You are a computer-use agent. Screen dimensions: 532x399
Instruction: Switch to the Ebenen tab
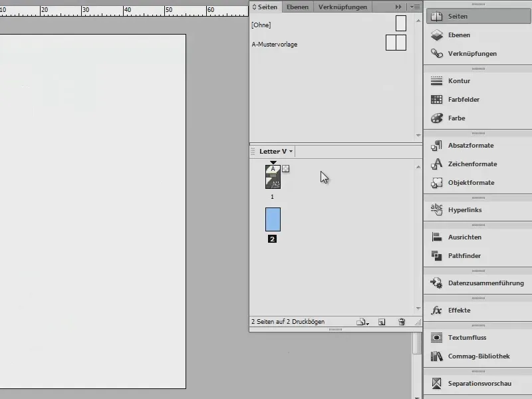click(297, 7)
